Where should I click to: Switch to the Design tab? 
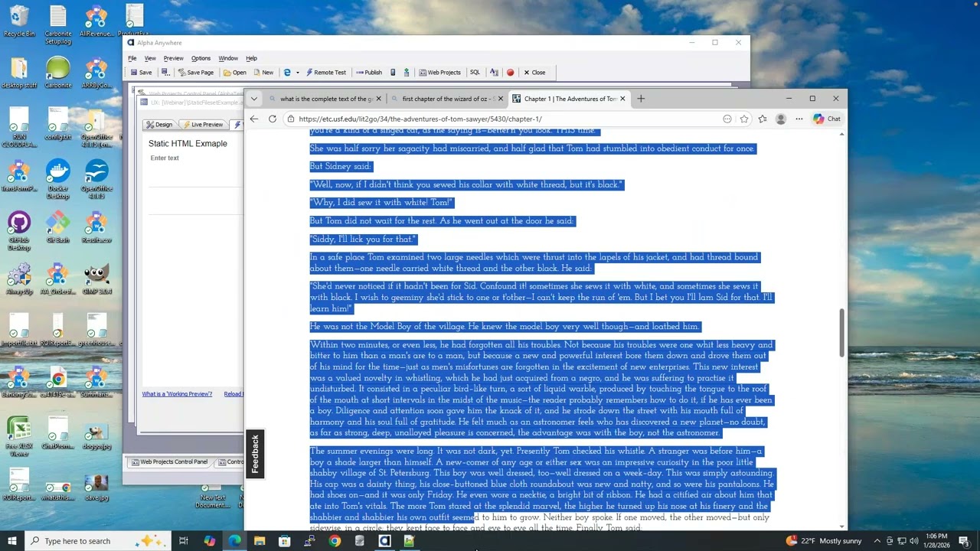(160, 125)
